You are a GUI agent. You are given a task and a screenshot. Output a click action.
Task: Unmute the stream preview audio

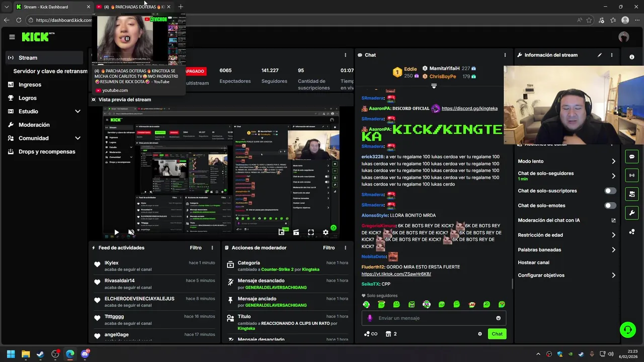coord(131,232)
